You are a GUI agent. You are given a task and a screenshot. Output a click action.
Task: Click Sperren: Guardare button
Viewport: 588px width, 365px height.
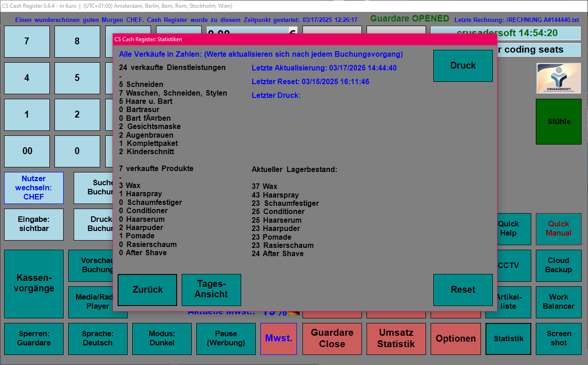[34, 339]
